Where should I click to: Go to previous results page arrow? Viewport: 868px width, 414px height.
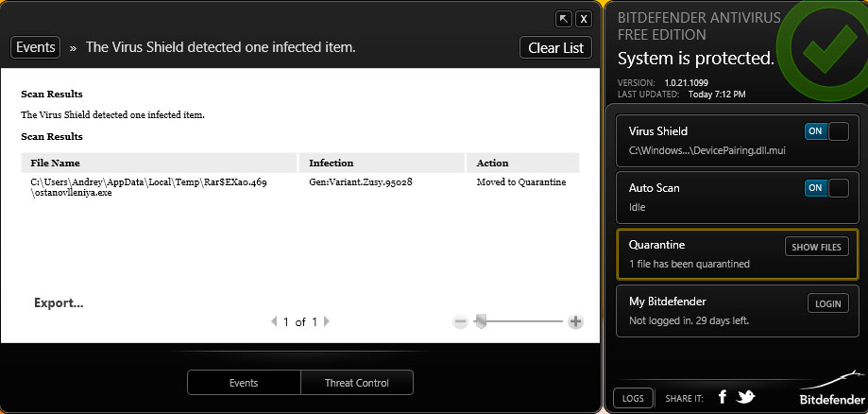(x=275, y=321)
